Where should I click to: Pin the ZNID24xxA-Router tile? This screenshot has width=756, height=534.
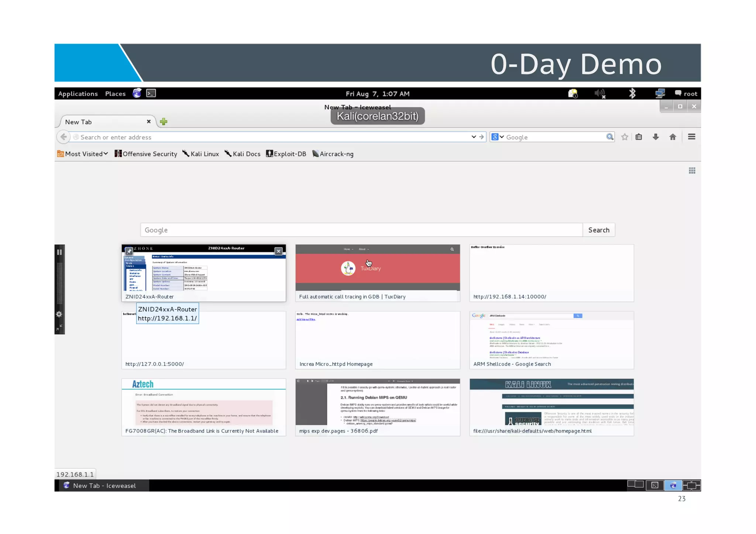128,251
